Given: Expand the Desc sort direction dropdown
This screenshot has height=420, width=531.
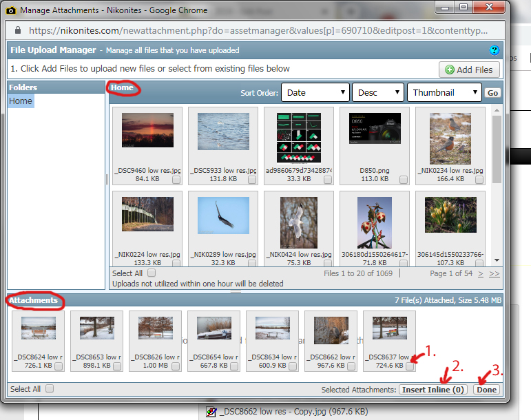Looking at the screenshot, I should click(x=378, y=93).
